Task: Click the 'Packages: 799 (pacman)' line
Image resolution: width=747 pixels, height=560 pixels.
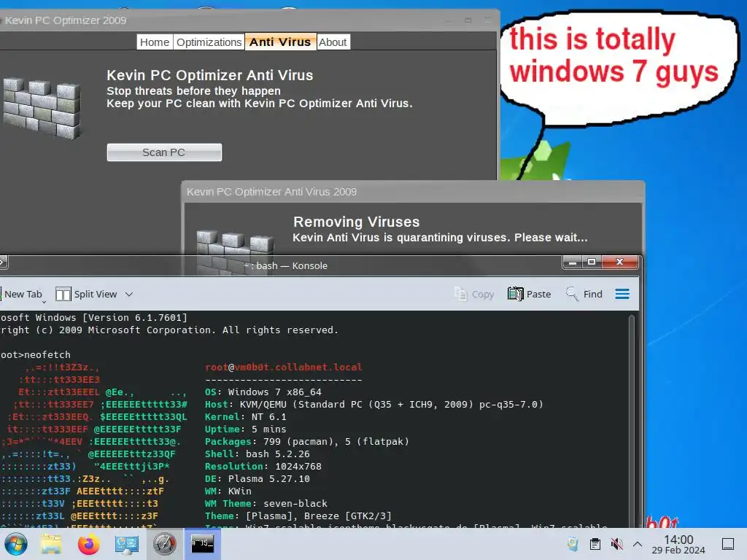Action: (307, 441)
